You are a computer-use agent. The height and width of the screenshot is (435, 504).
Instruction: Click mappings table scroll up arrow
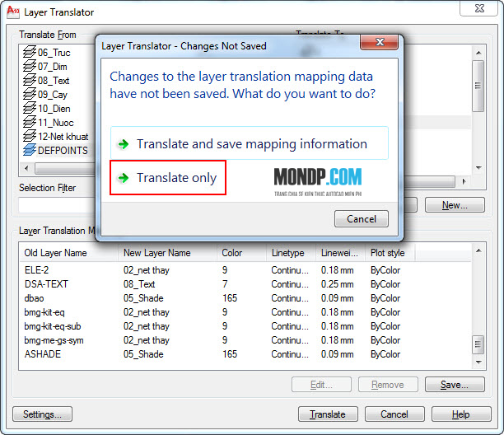[478, 250]
